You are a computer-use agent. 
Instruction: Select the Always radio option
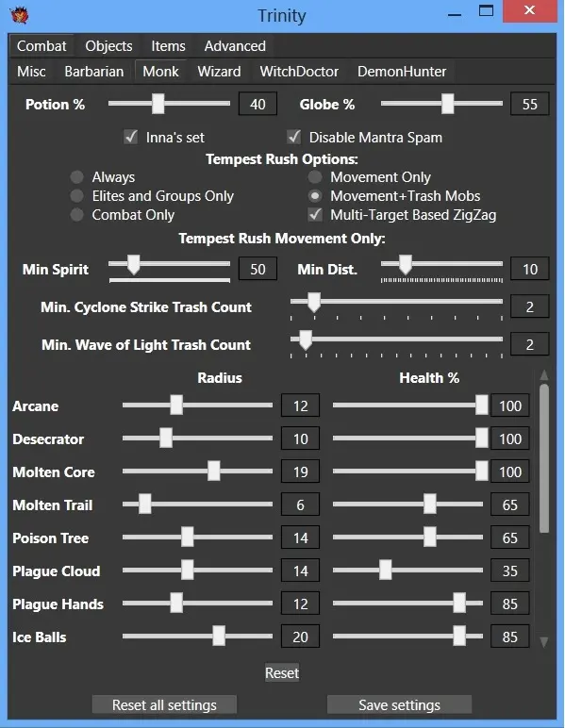click(77, 177)
